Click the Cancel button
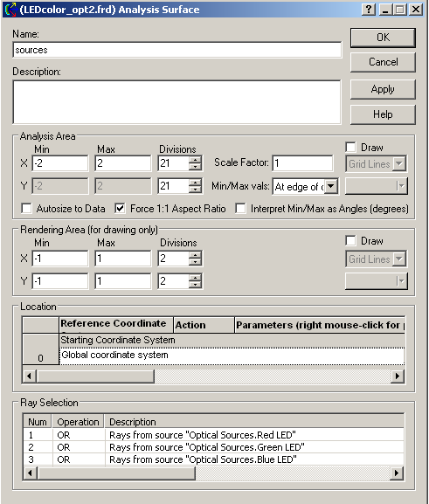 click(383, 62)
